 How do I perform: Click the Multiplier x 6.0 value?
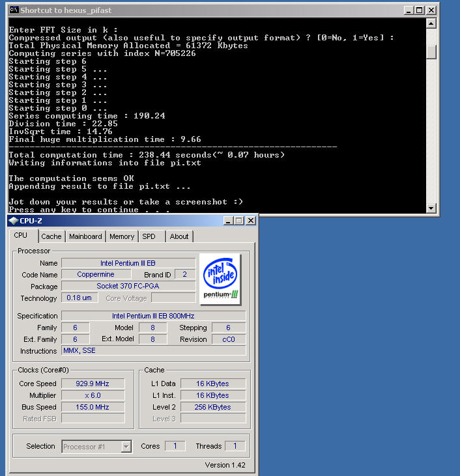pyautogui.click(x=93, y=395)
